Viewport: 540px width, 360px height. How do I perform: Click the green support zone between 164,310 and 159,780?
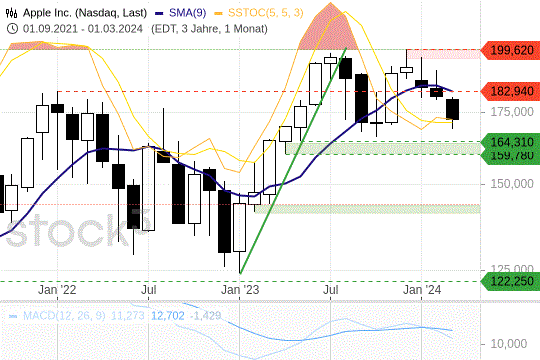click(383, 148)
